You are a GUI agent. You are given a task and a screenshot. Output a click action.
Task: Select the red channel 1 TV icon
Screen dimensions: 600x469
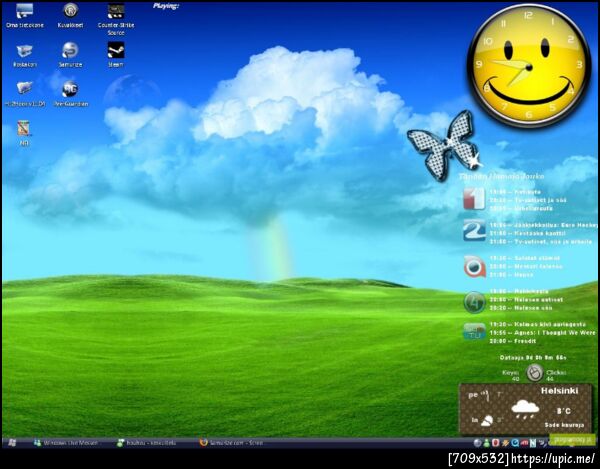point(474,199)
